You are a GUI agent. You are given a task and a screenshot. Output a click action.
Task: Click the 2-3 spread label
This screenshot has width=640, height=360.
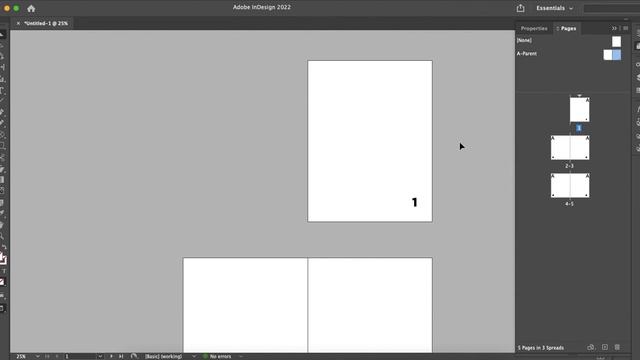pos(569,166)
